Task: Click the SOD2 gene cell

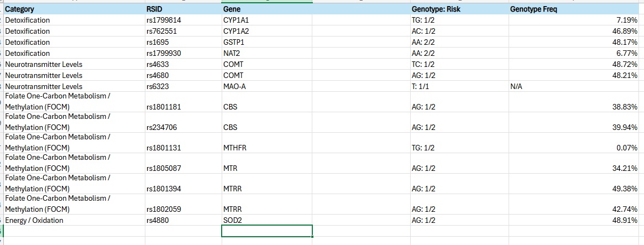Action: 267,220
